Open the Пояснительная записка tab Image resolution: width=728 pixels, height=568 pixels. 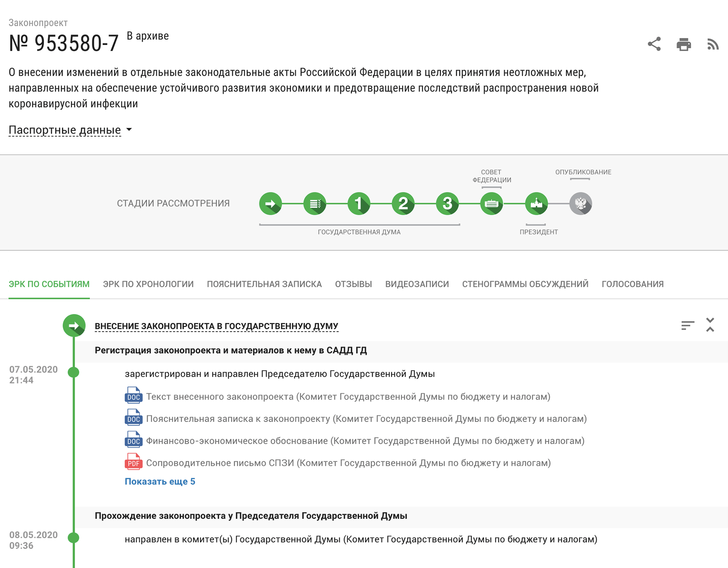[x=264, y=284]
